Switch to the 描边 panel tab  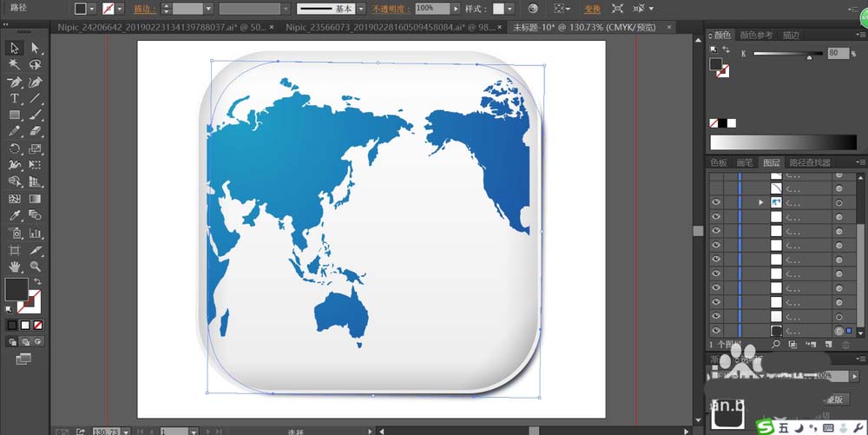791,35
